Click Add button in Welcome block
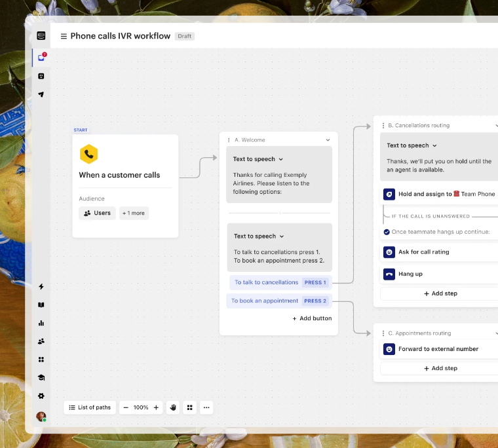498x448 pixels. 312,318
